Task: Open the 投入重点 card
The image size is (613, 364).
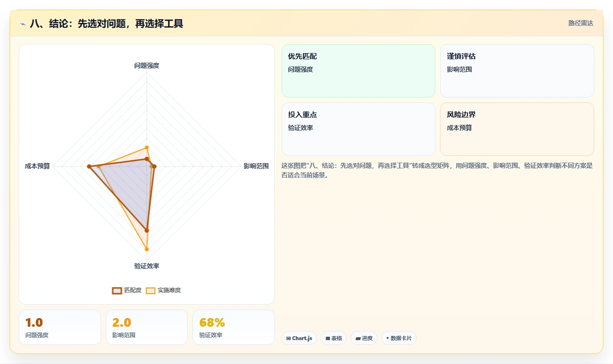Action: pos(358,129)
